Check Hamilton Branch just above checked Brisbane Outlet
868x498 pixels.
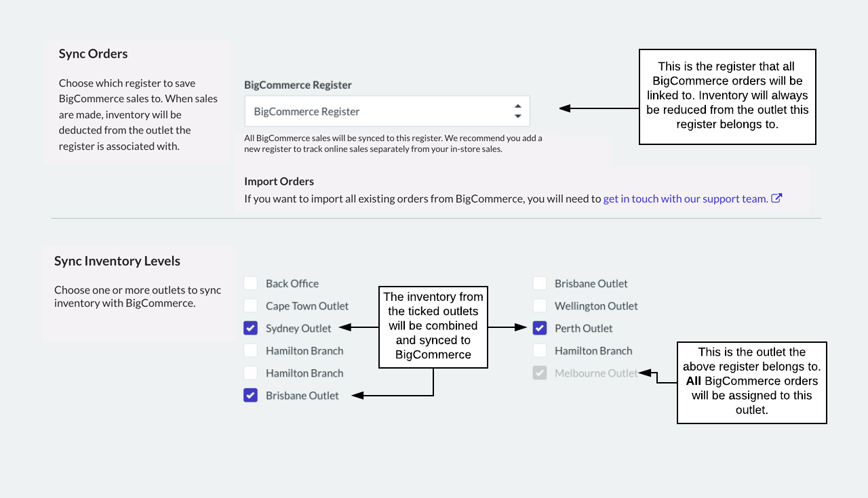tap(251, 373)
